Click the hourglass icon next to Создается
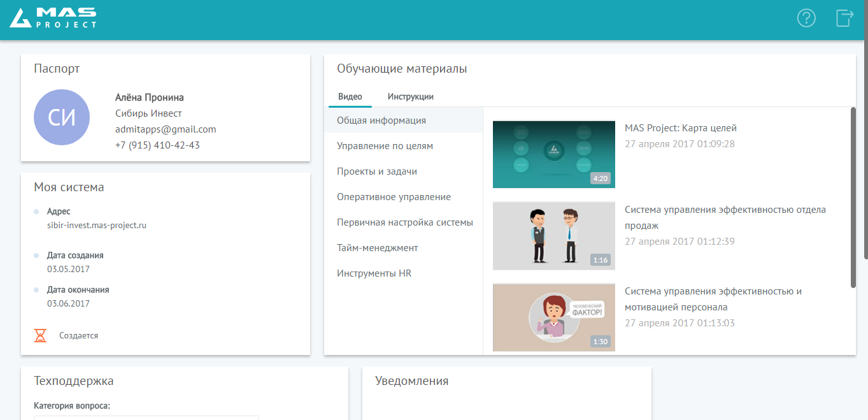This screenshot has height=420, width=868. click(41, 334)
